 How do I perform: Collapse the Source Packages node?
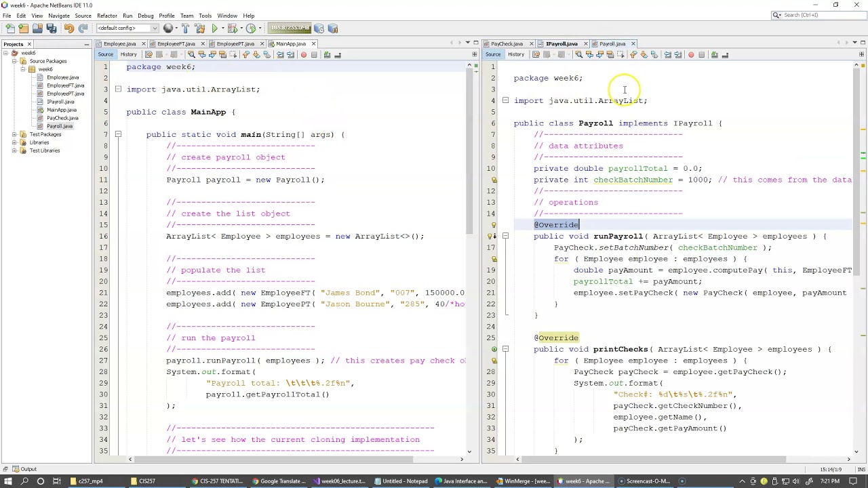[x=14, y=61]
